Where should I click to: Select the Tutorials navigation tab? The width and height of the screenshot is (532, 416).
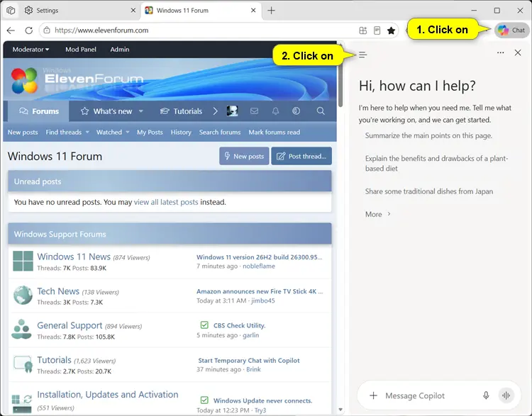click(181, 111)
